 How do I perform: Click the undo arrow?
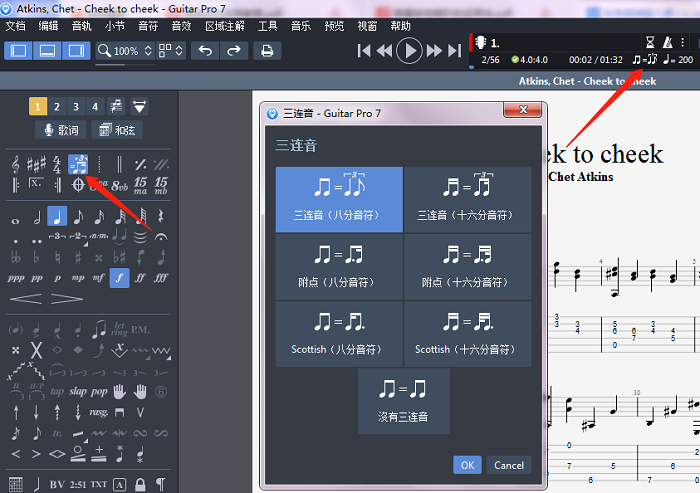click(x=205, y=50)
